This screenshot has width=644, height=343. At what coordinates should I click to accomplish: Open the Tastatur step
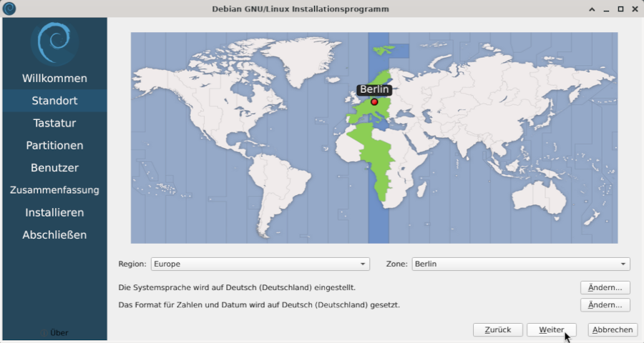[x=54, y=123]
